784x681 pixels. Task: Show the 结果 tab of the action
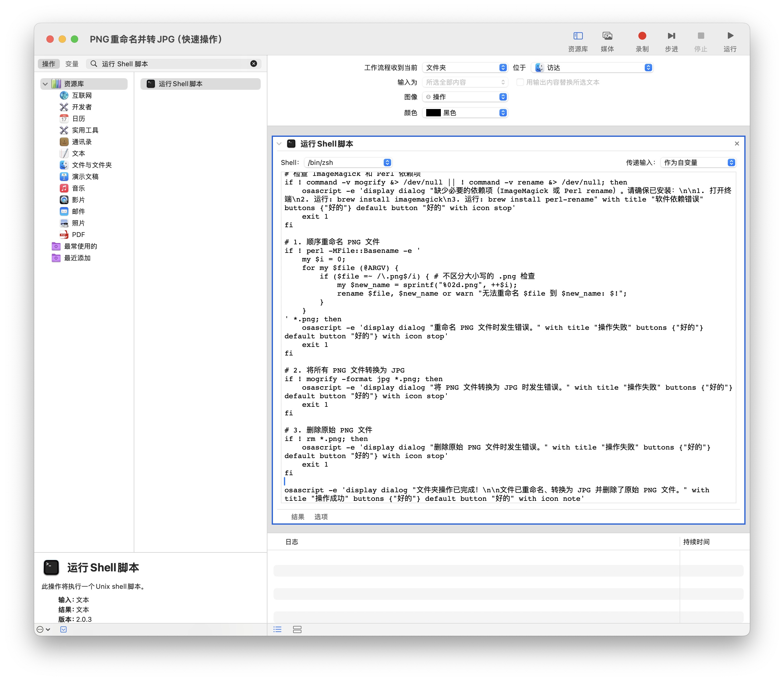point(297,516)
